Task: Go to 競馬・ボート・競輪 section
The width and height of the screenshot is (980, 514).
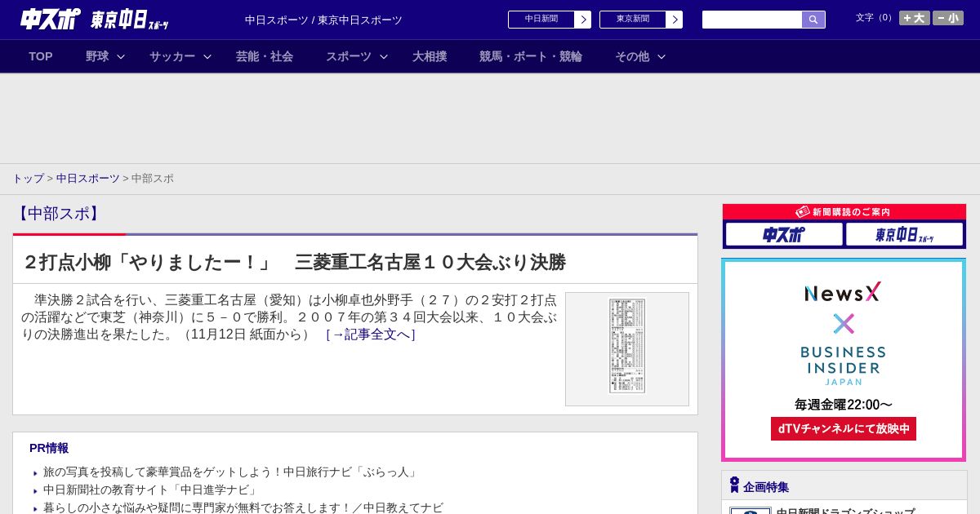Action: point(531,56)
